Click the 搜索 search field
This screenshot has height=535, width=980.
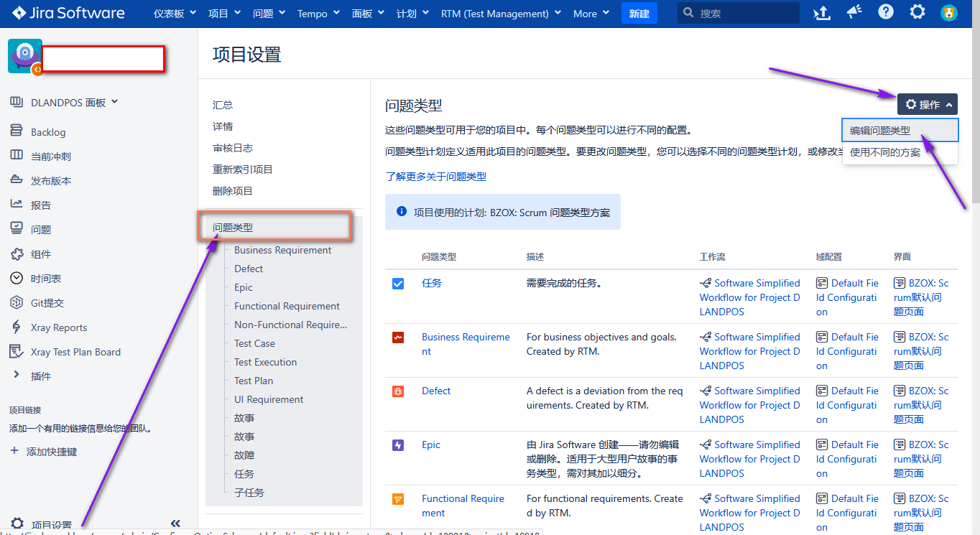pos(739,13)
